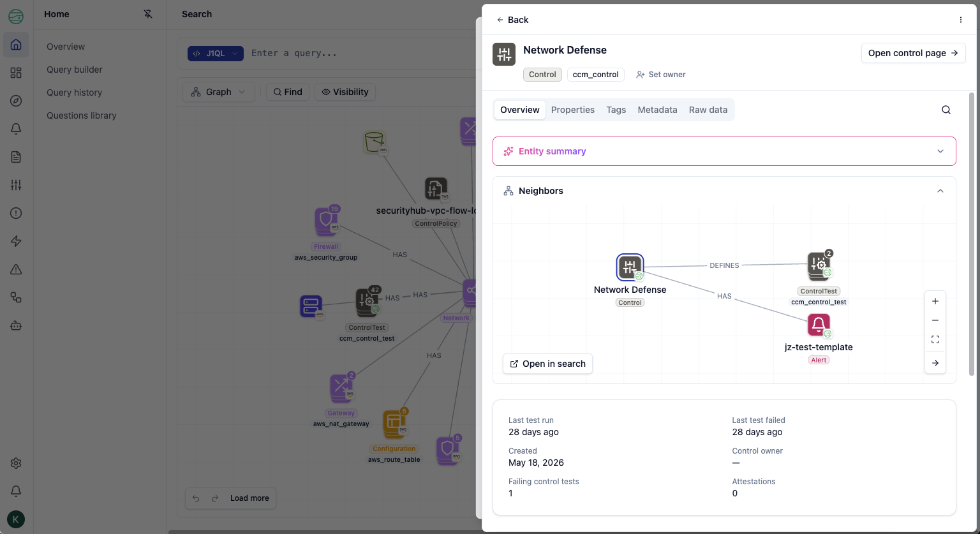Switch to the Overview tab
The width and height of the screenshot is (980, 534).
[x=520, y=110]
